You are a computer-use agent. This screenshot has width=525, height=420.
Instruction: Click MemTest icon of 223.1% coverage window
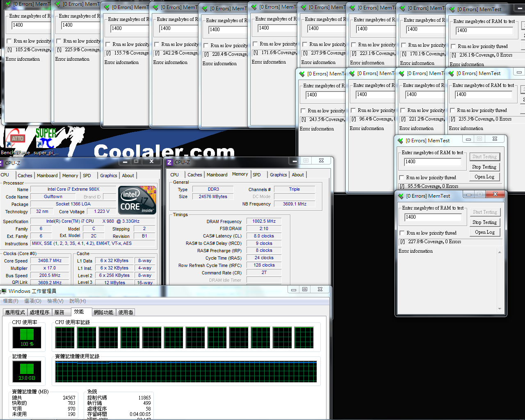pyautogui.click(x=352, y=8)
